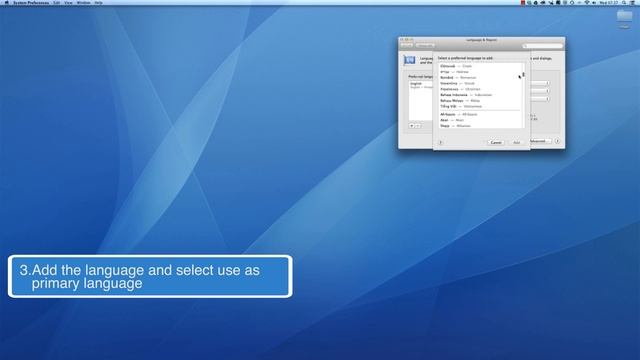This screenshot has height=360, width=640.
Task: Select the Ukrainian language row
Action: click(480, 89)
